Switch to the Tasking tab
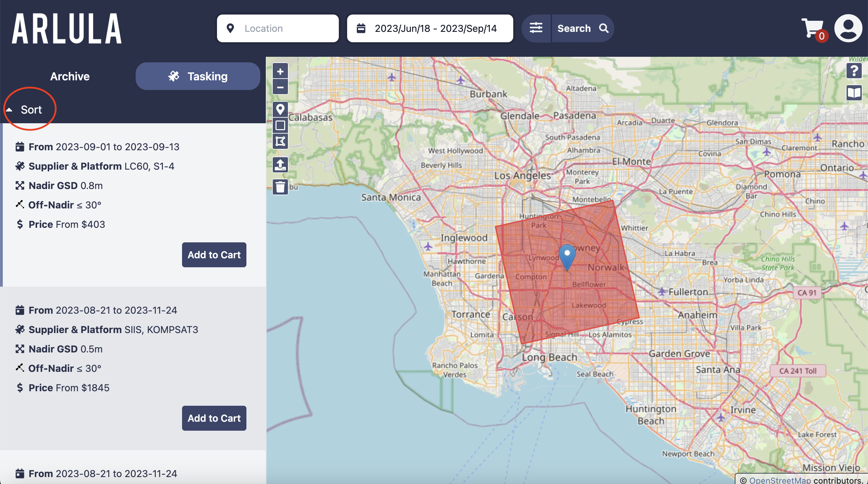The width and height of the screenshot is (868, 484). coord(198,76)
